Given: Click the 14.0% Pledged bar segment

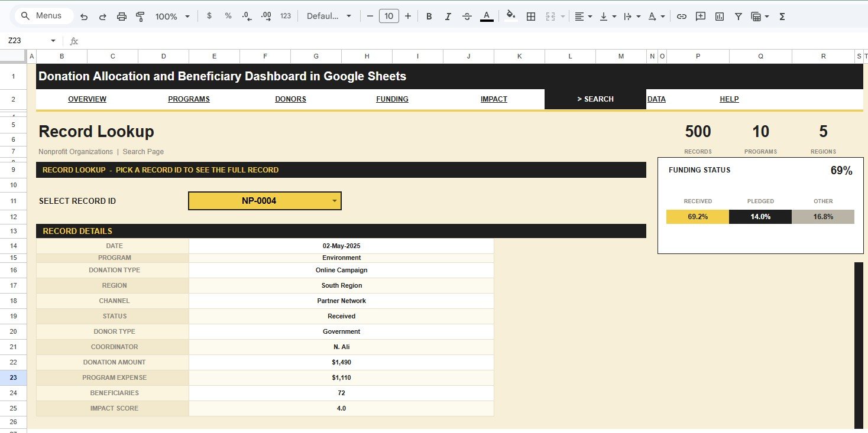Looking at the screenshot, I should coord(760,217).
